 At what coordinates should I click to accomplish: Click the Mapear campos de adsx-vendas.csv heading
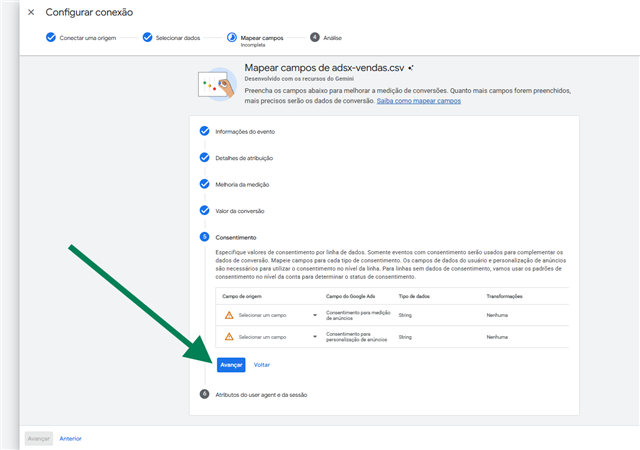pos(324,68)
